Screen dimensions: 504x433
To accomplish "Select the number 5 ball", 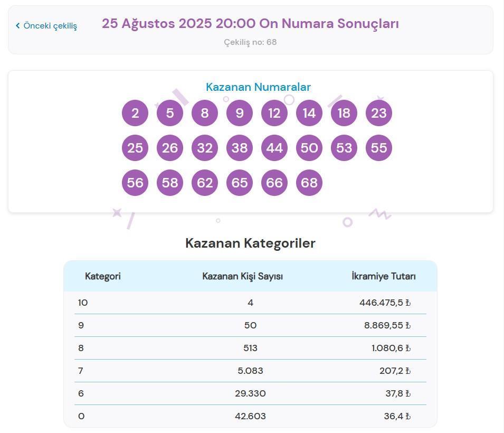I will 170,113.
